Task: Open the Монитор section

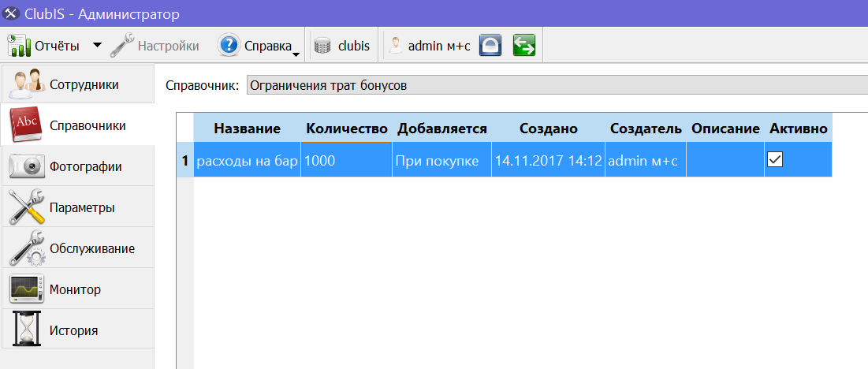Action: pos(77,289)
